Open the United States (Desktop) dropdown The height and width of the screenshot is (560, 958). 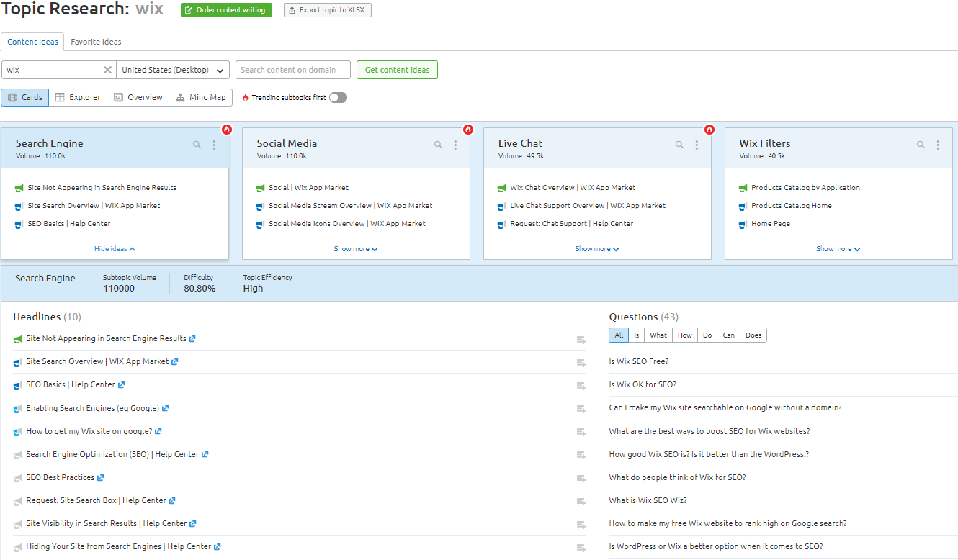(173, 69)
